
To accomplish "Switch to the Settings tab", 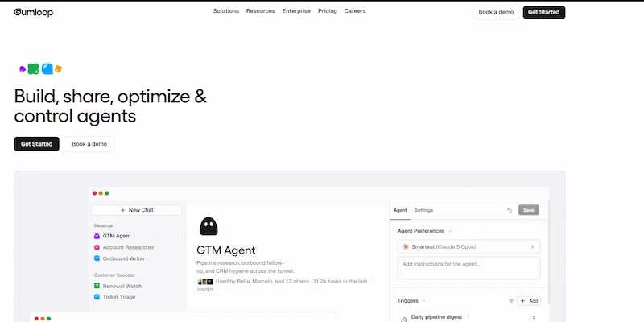I will [x=423, y=210].
